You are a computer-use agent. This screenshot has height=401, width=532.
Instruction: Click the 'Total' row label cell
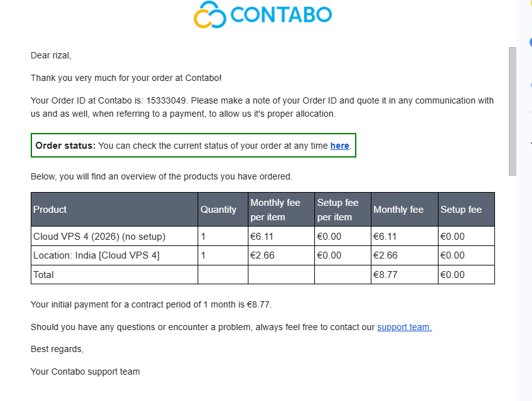(114, 275)
